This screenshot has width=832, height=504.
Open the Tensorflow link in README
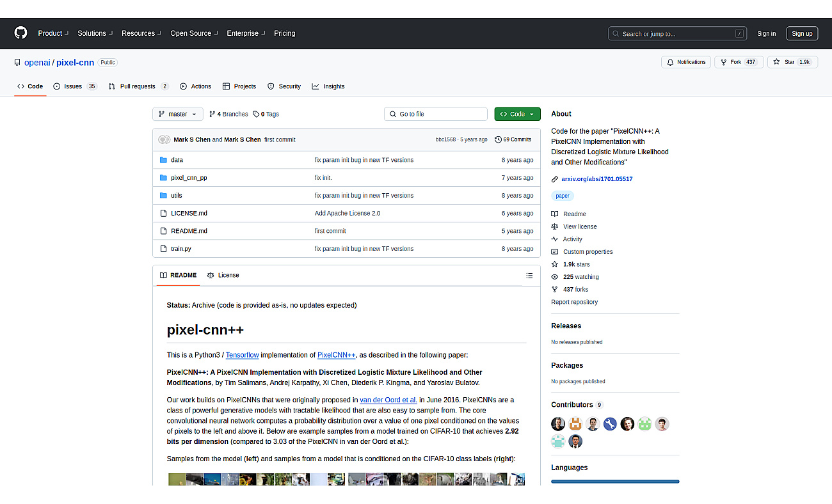(242, 355)
